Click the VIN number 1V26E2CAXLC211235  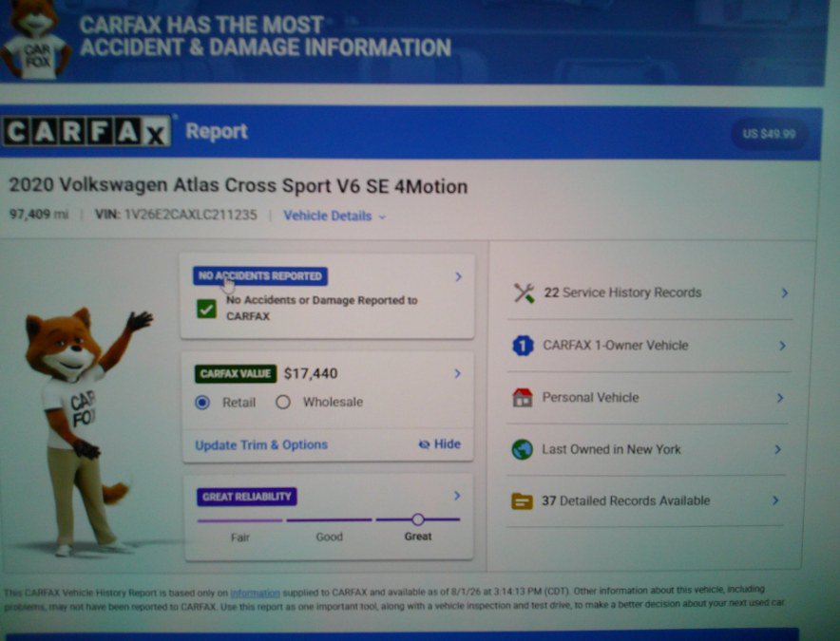click(190, 216)
